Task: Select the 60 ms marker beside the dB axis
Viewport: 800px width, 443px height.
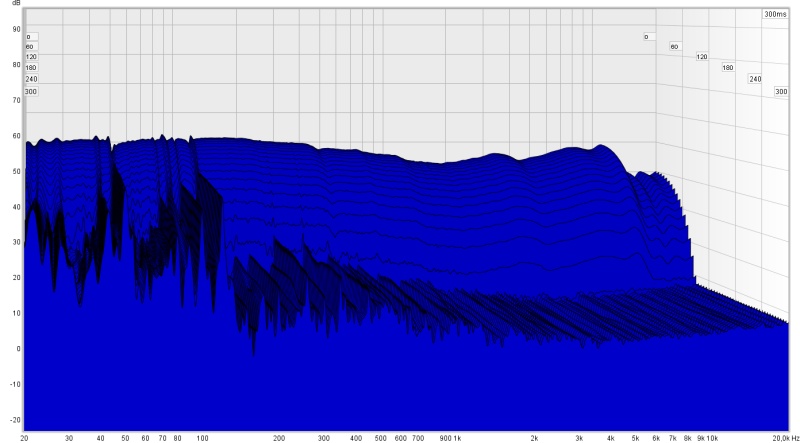Action: (30, 47)
